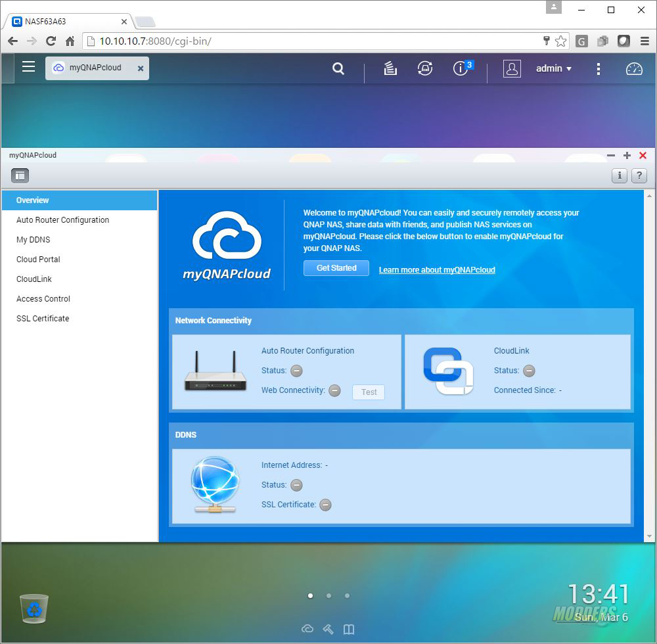Click the Chrome user profile button

(553, 7)
